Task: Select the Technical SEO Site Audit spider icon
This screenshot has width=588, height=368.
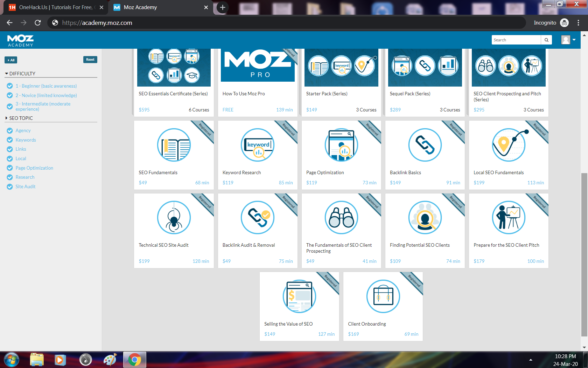Action: coord(174,218)
